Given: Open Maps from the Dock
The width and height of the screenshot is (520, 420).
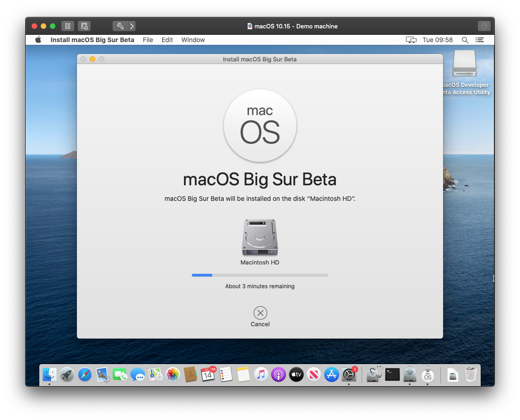Looking at the screenshot, I should coord(155,375).
